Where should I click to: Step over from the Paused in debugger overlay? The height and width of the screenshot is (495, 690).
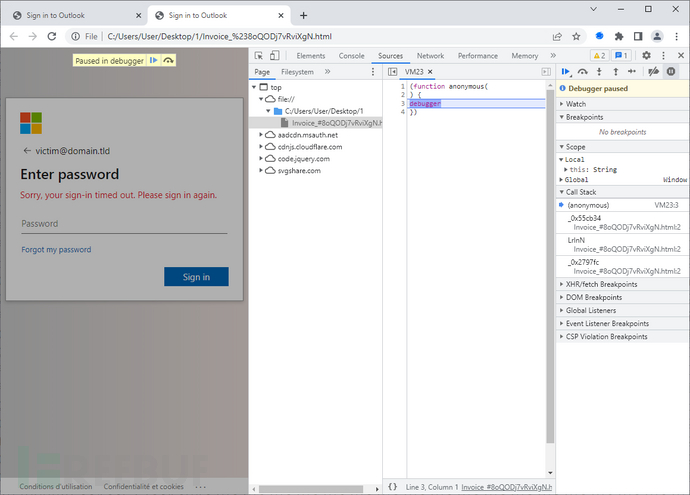(169, 60)
